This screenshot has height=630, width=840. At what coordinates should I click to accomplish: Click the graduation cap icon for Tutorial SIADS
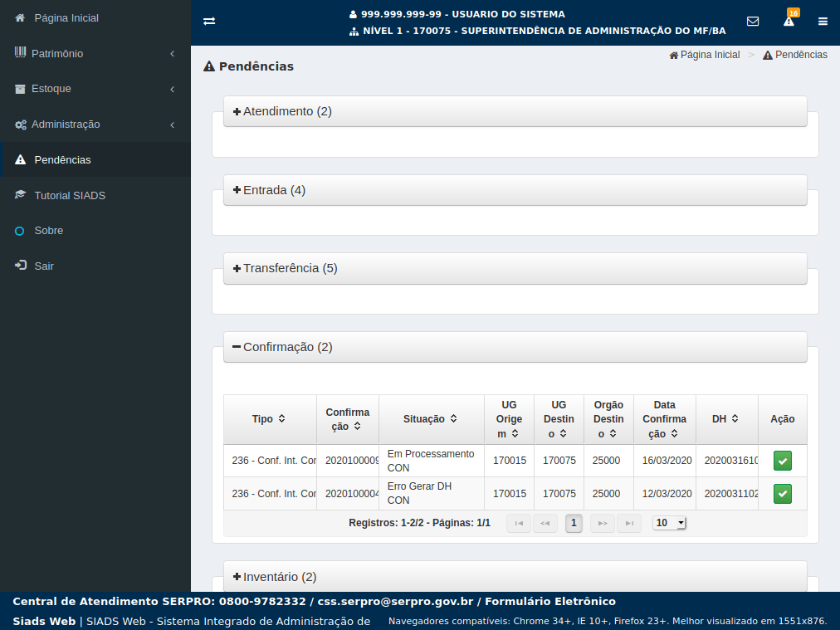coord(21,194)
